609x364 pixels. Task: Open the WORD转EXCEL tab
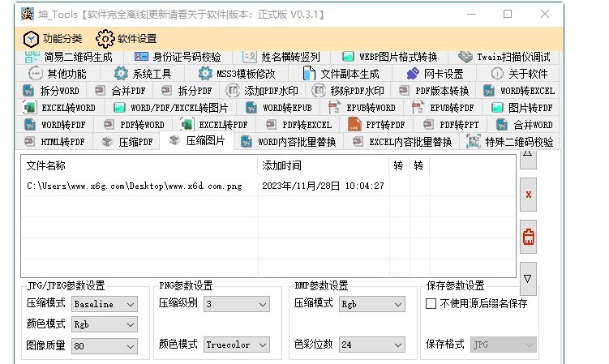[x=519, y=91]
